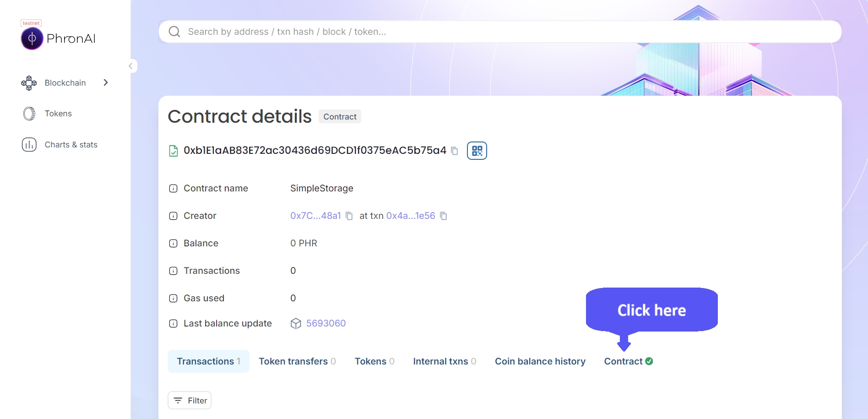868x419 pixels.
Task: Click the PhronAI logo icon
Action: (x=32, y=38)
